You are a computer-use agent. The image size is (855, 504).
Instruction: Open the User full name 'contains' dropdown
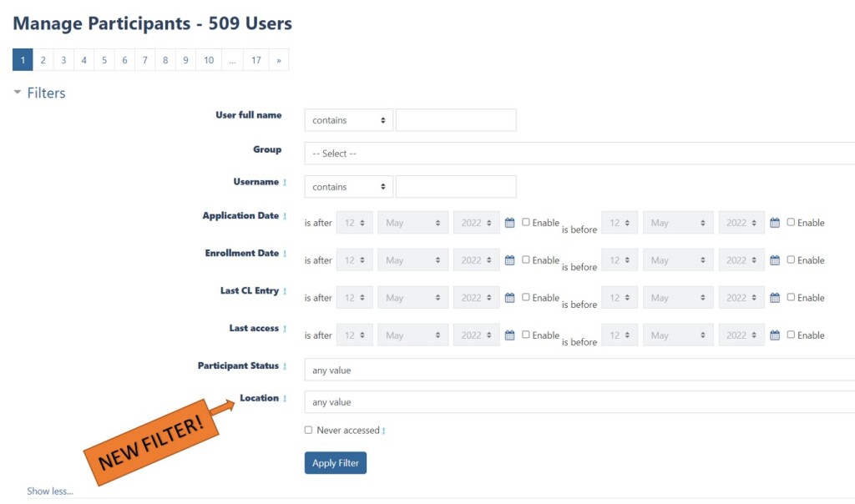point(348,120)
